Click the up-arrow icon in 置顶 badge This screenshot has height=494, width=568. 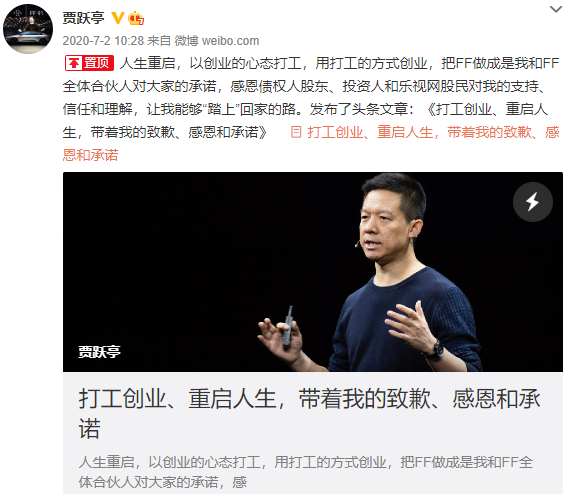point(74,63)
